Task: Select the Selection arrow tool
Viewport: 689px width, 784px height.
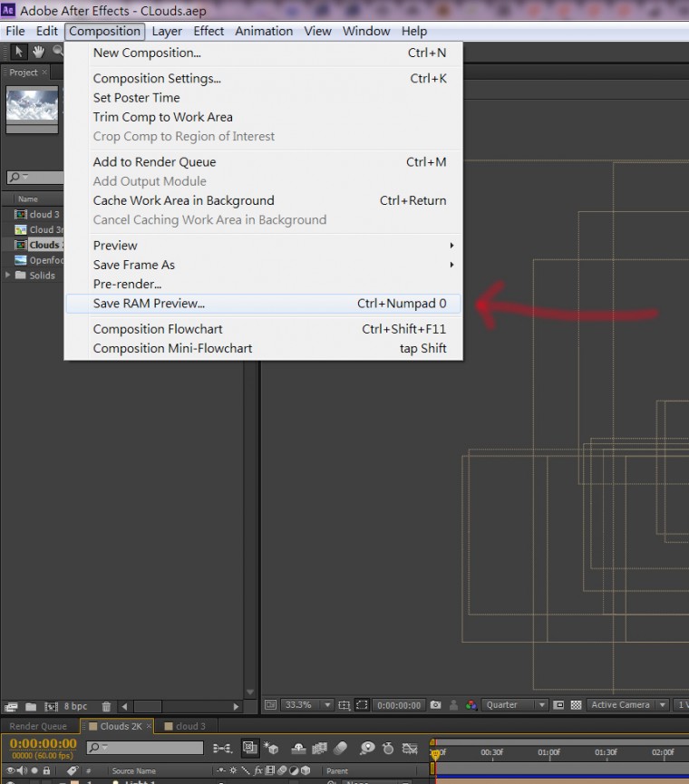Action: (x=20, y=52)
